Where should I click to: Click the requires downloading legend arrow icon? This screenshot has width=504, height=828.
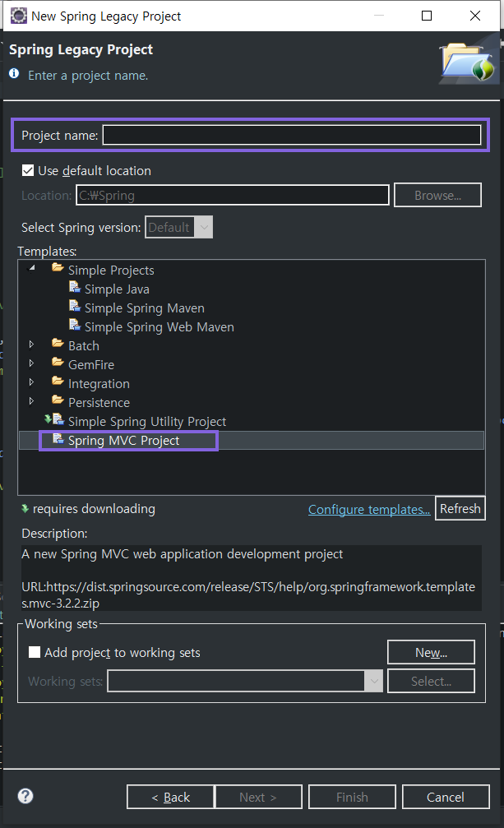click(25, 508)
